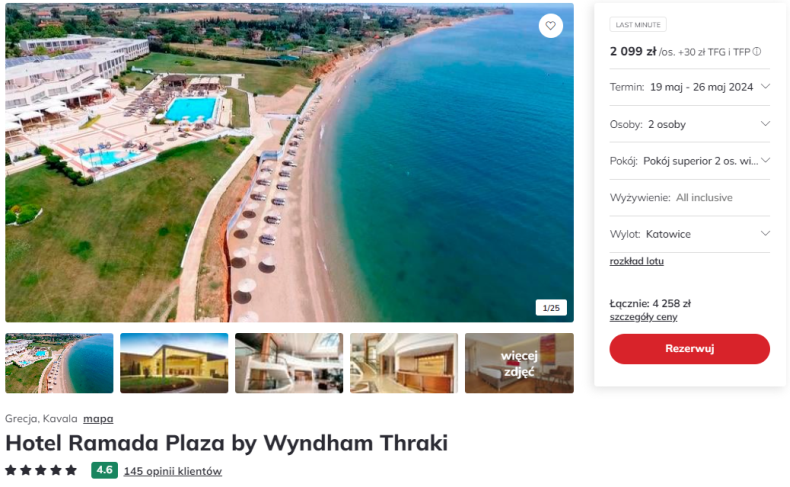
Task: Expand the Termin date dropdown
Action: [690, 87]
